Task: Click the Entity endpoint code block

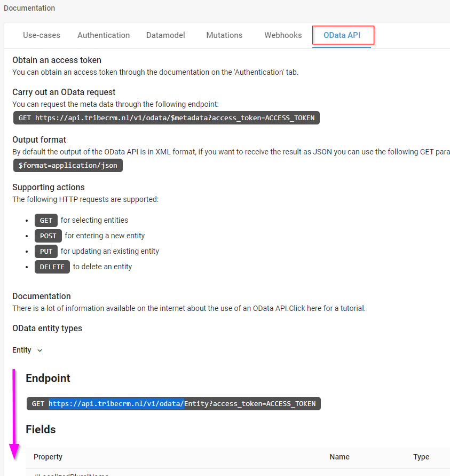Action: point(173,403)
